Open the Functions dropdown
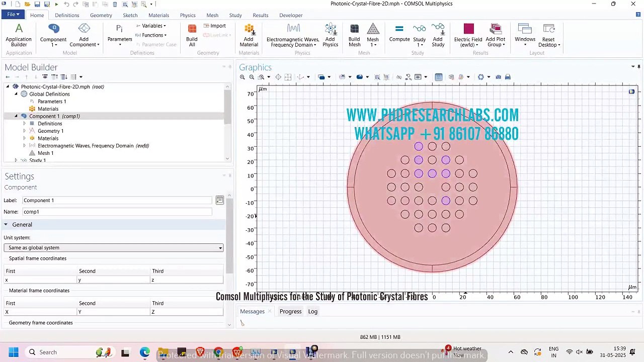 tap(151, 35)
